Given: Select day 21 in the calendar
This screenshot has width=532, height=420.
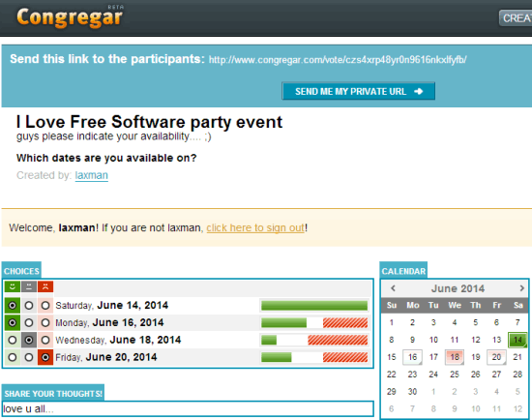Looking at the screenshot, I should (x=517, y=357).
